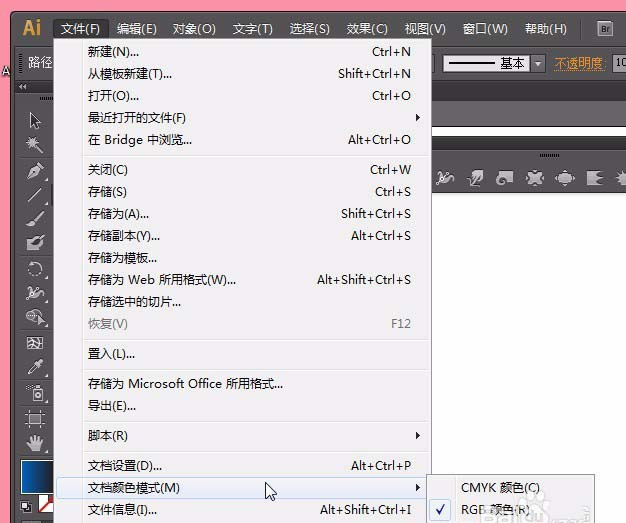626x523 pixels.
Task: Open the 窗口(W) menu
Action: (485, 29)
